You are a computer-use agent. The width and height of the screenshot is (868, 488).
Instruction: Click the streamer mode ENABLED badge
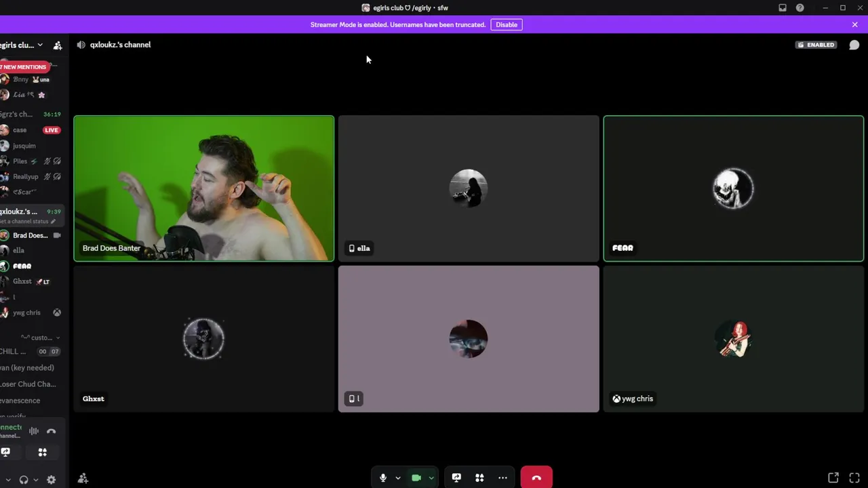pyautogui.click(x=816, y=45)
